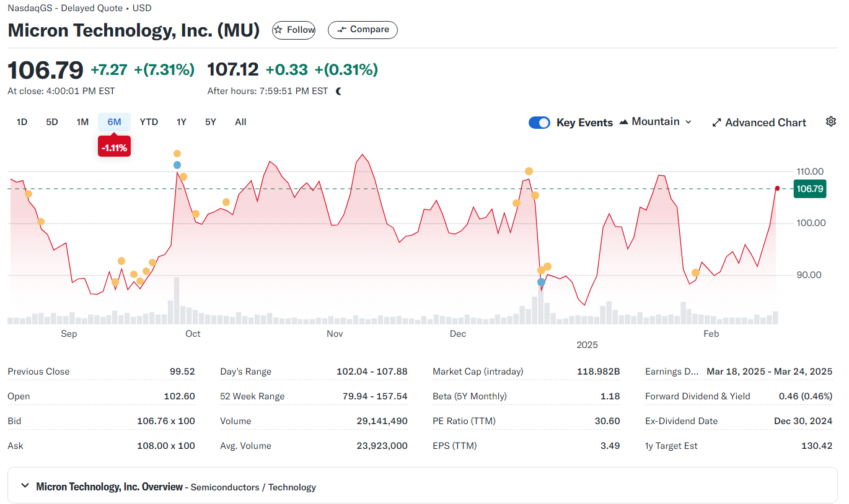Select the 6M time range tab
Viewport: 849px width, 504px height.
click(114, 122)
